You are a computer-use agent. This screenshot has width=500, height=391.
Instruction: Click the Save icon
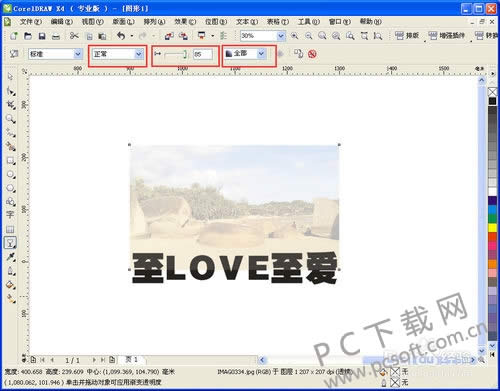coord(42,36)
